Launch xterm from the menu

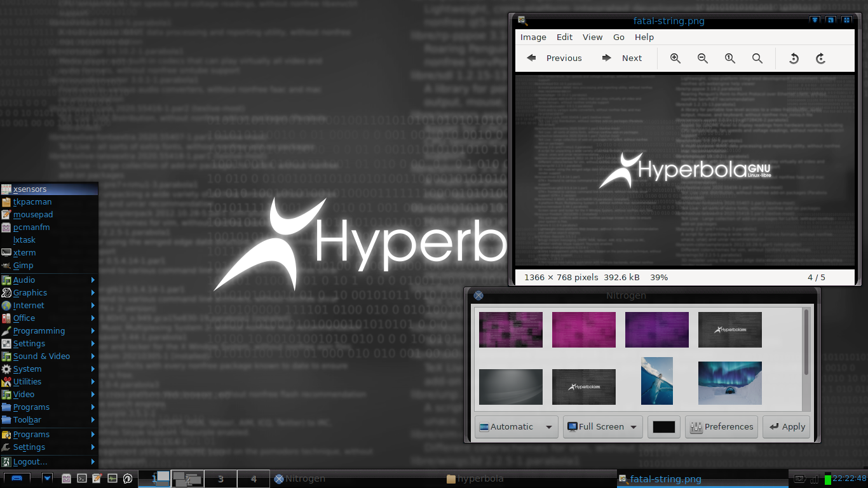click(x=49, y=253)
